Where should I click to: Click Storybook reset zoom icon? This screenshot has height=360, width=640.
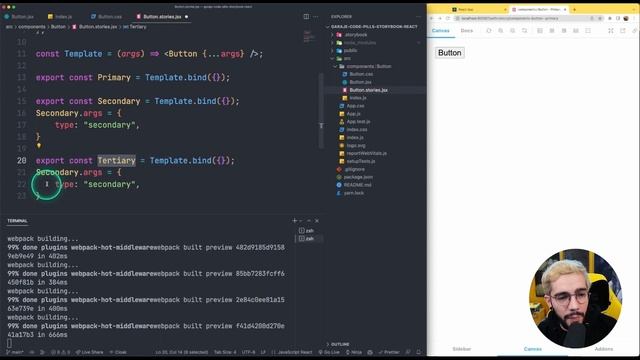[524, 31]
